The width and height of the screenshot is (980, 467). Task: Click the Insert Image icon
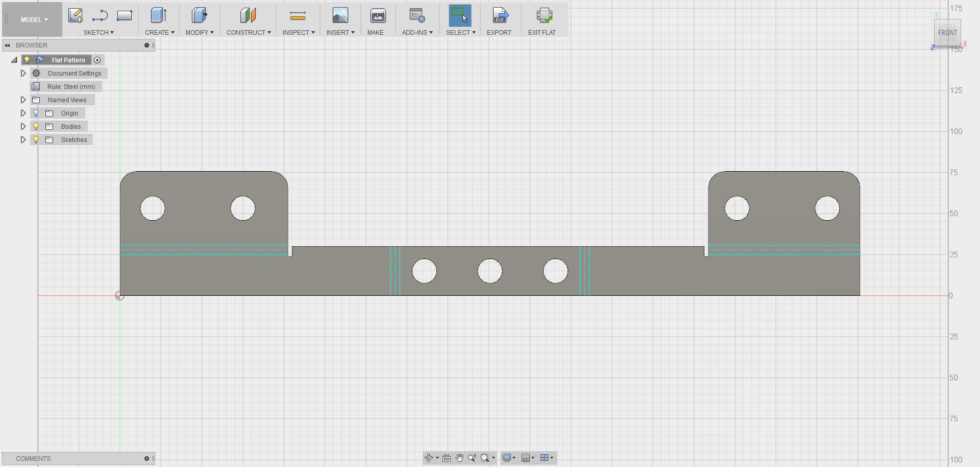point(339,15)
